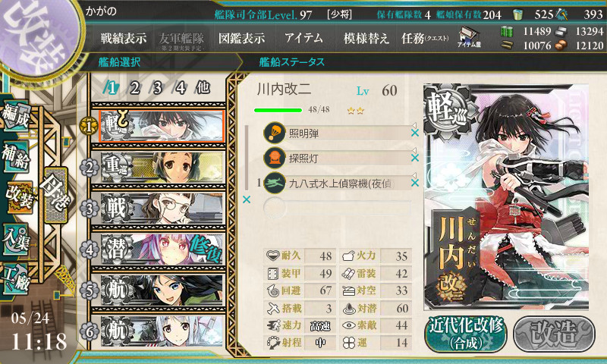This screenshot has width=607, height=364.
Task: Select the 補給 (resupply) sidebar icon
Action: pyautogui.click(x=16, y=156)
